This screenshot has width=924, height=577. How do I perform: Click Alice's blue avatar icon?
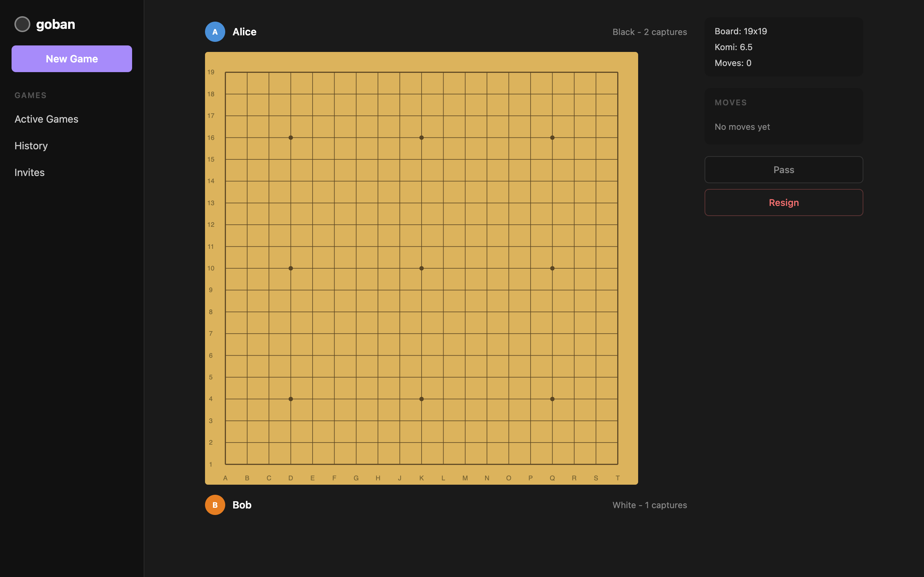click(215, 32)
